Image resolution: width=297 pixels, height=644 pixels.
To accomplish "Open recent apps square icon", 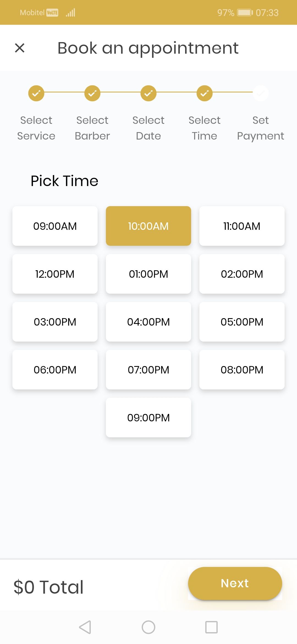I will 211,627.
